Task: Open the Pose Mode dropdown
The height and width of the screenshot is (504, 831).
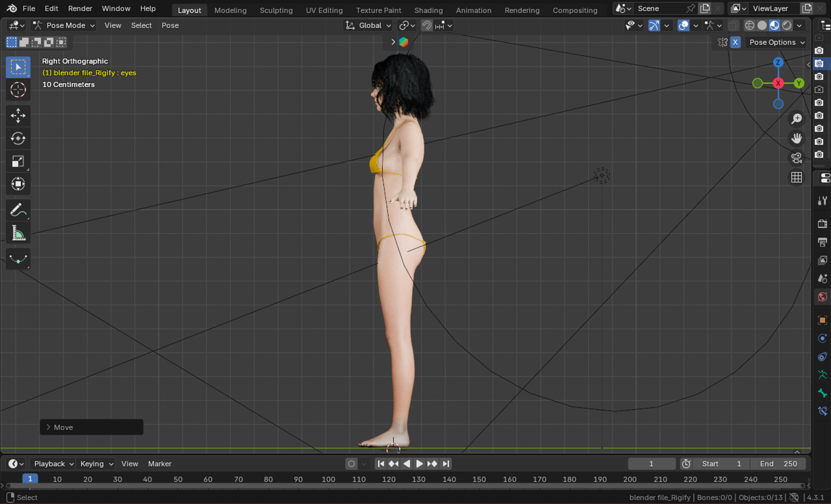Action: pyautogui.click(x=64, y=25)
